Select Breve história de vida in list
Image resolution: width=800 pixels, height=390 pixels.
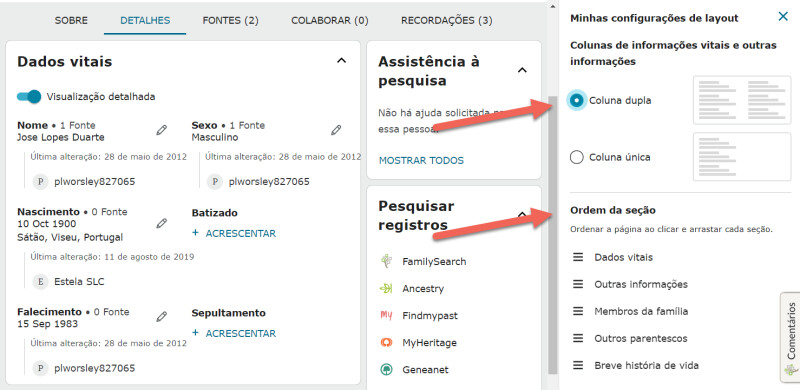pos(646,365)
